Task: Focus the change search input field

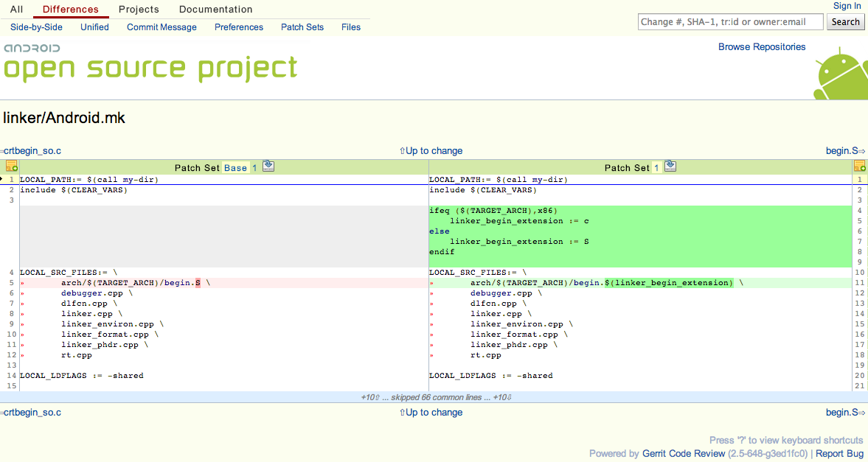Action: (x=730, y=22)
